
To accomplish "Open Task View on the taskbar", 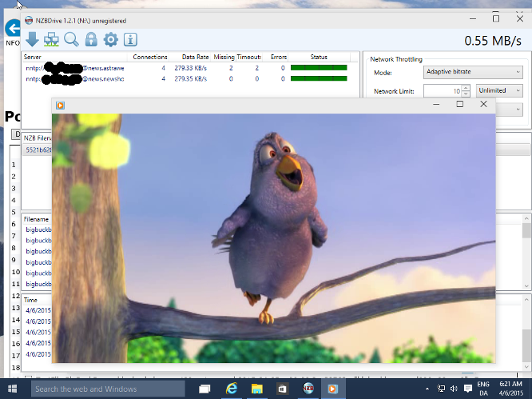I will point(204,389).
